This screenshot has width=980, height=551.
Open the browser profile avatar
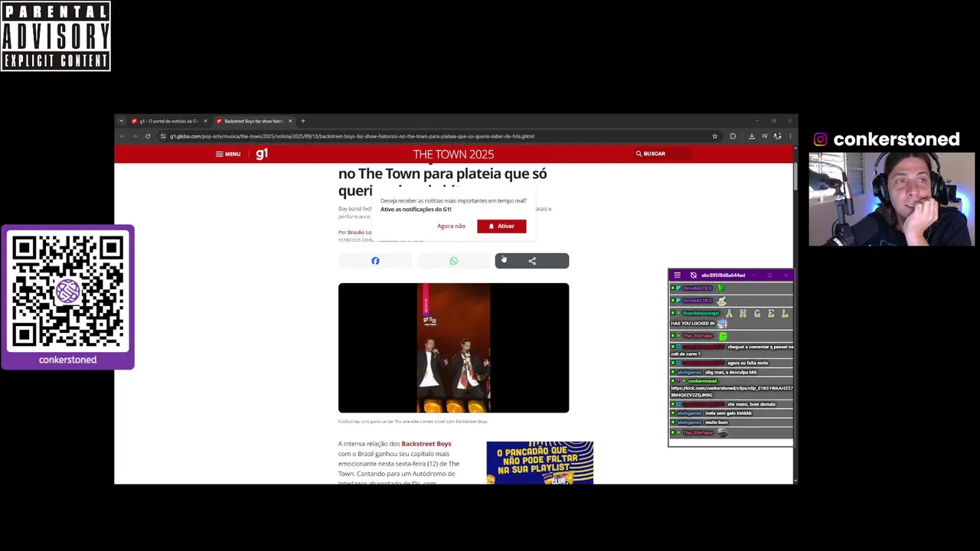coord(777,136)
